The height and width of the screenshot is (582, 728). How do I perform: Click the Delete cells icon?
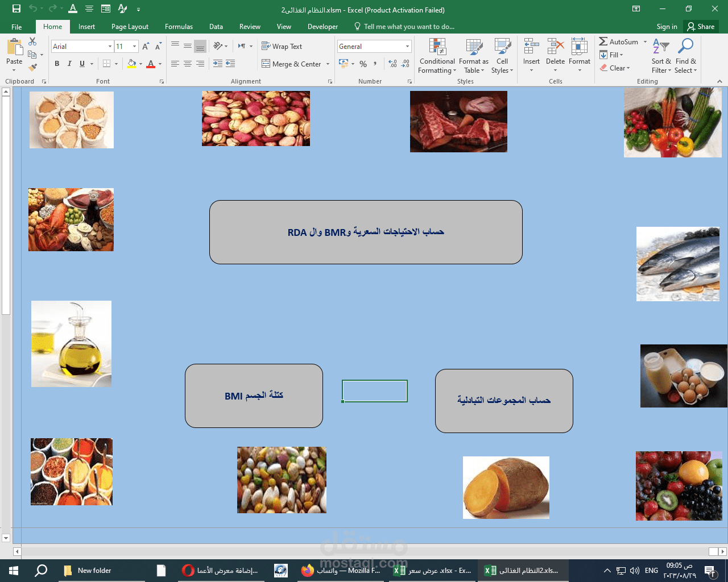[x=555, y=47]
